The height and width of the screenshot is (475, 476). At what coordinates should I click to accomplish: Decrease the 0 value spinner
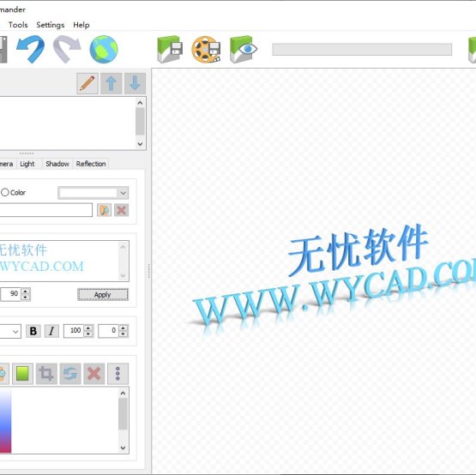pyautogui.click(x=123, y=334)
